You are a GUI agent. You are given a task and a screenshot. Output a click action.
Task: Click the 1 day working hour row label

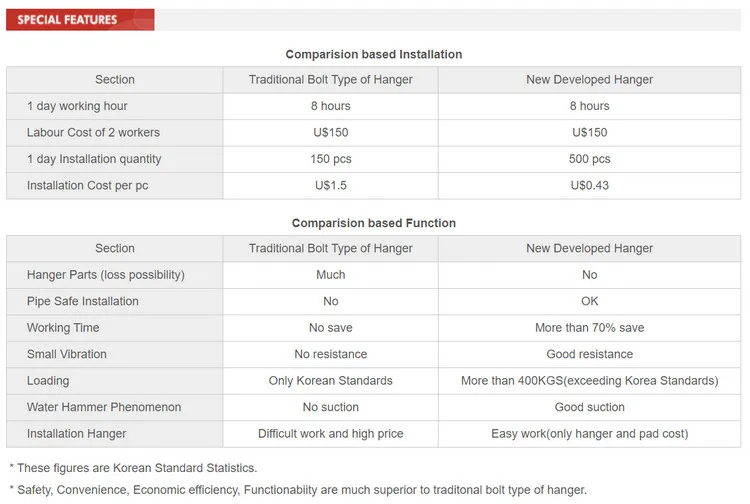click(x=77, y=106)
